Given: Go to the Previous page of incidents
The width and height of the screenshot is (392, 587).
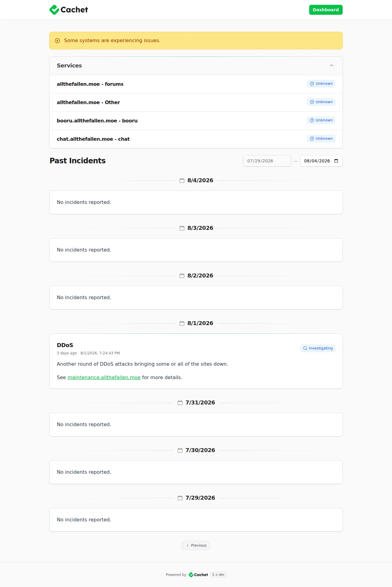Looking at the screenshot, I should coord(196,545).
